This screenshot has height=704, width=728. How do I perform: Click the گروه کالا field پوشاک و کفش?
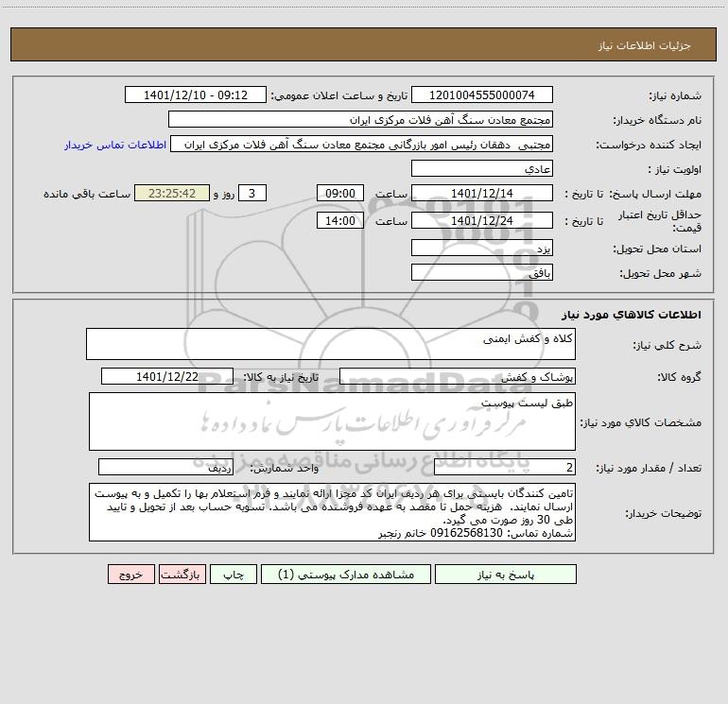click(x=458, y=376)
